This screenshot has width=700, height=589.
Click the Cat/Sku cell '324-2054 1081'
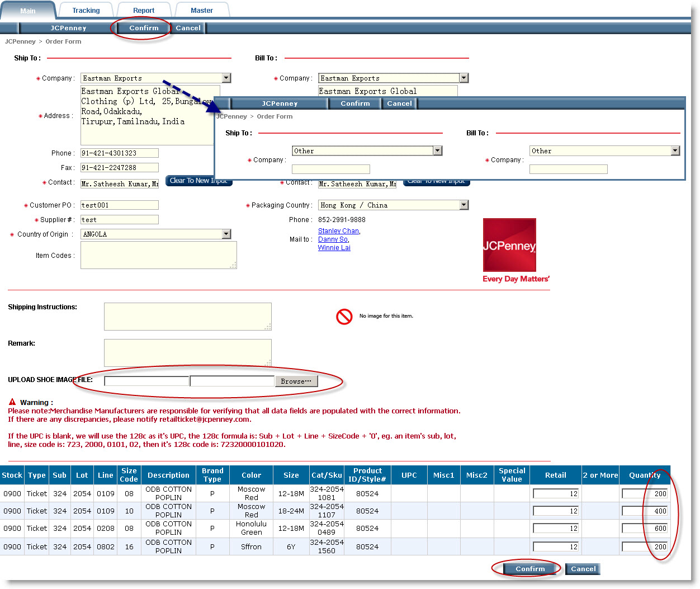point(327,493)
